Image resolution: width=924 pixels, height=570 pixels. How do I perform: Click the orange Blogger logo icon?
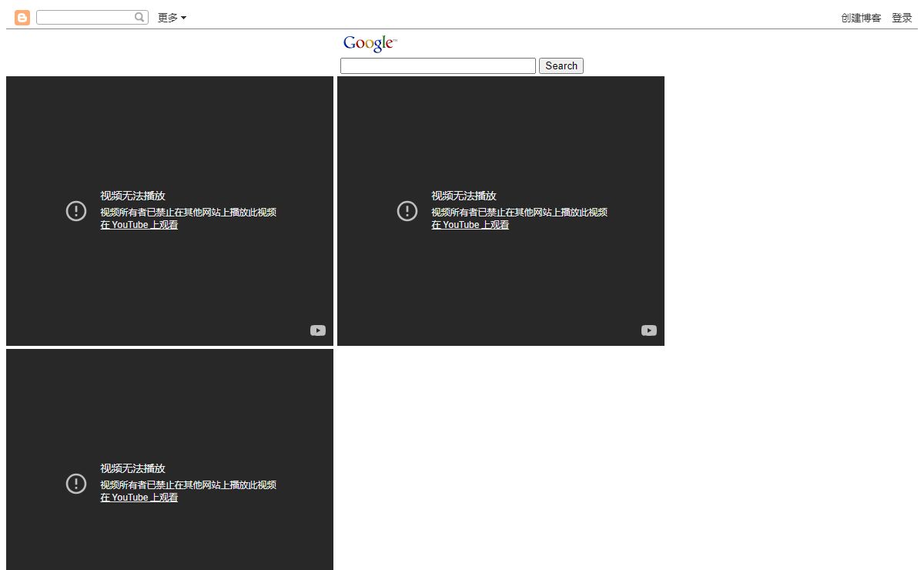(x=22, y=18)
